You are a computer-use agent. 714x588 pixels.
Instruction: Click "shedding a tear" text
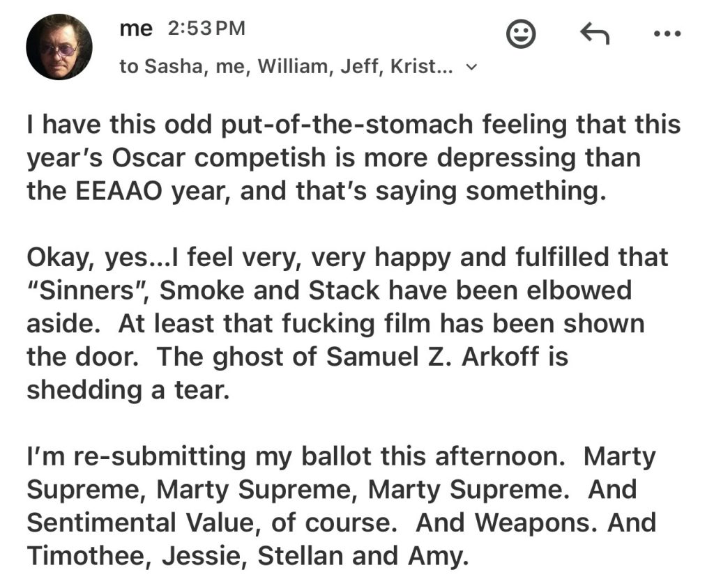click(127, 389)
